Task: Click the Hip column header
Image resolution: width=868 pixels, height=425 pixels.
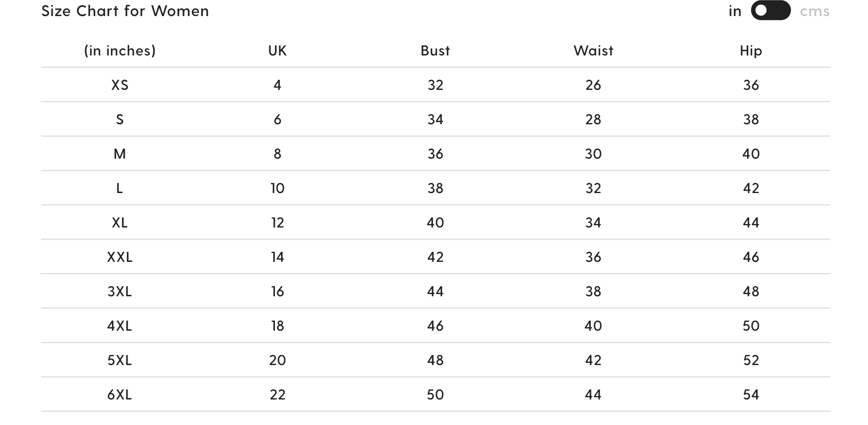Action: pos(750,50)
